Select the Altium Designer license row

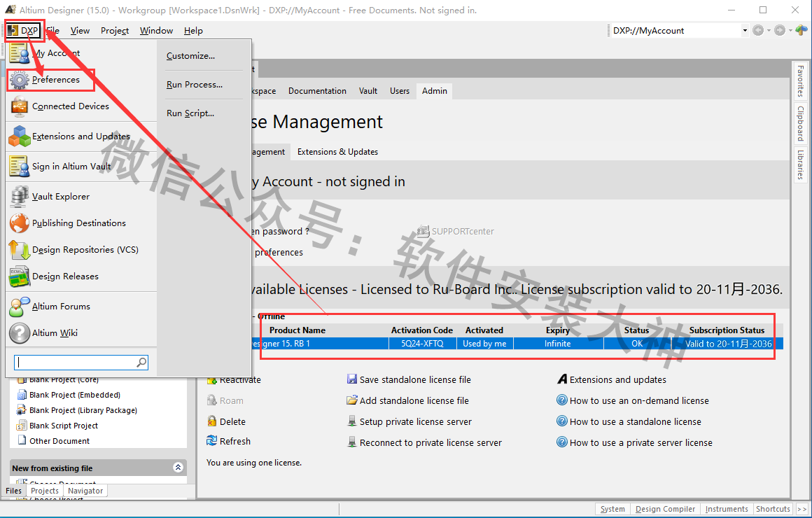[518, 344]
